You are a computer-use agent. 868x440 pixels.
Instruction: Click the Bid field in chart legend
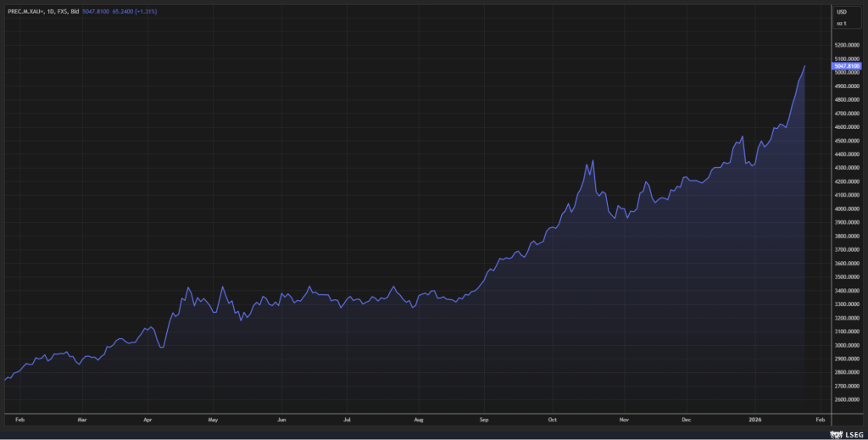(75, 12)
